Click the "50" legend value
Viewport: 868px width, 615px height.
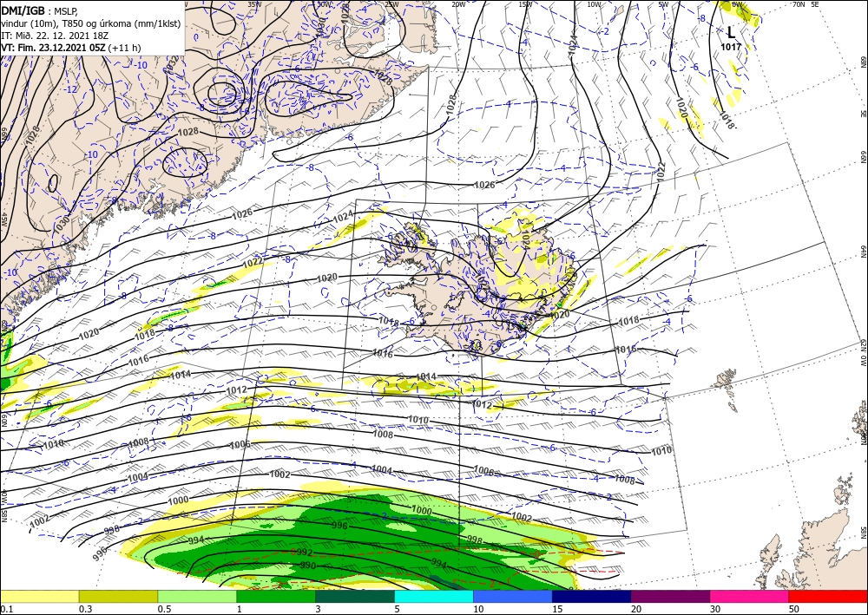(794, 609)
